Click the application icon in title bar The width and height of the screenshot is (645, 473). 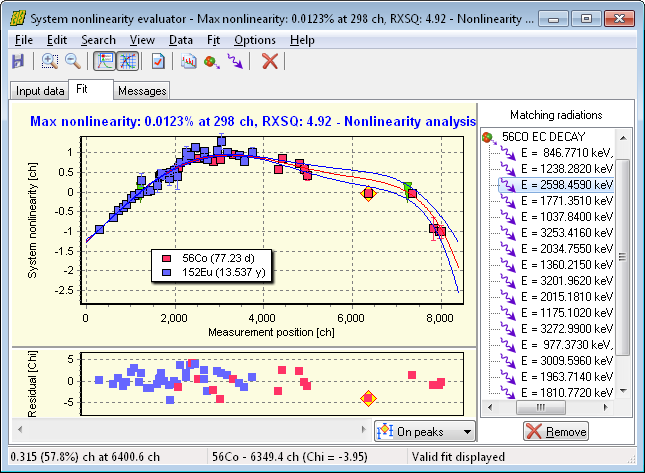coord(18,19)
